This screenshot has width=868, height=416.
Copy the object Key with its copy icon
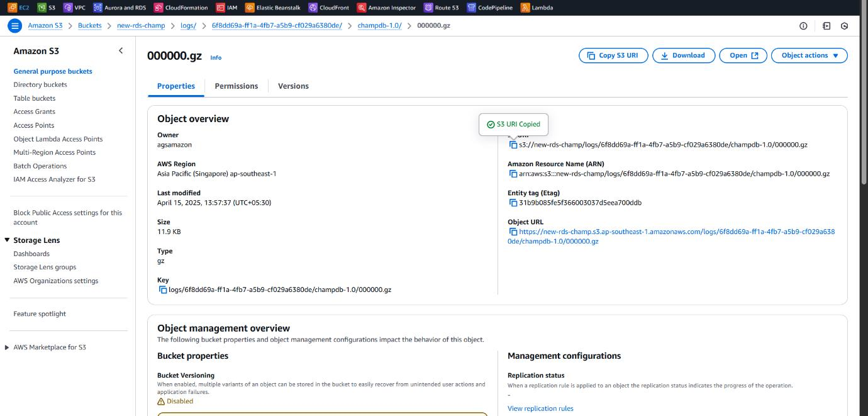coord(163,290)
